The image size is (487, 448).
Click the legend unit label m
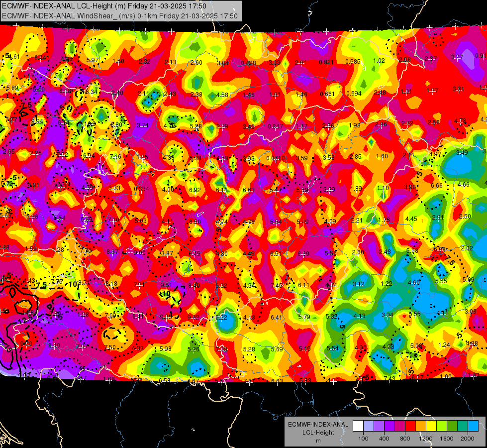pos(318,441)
